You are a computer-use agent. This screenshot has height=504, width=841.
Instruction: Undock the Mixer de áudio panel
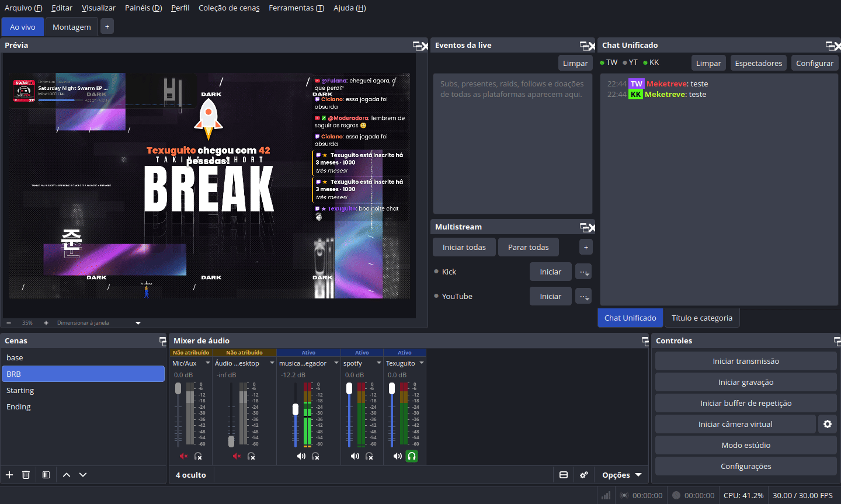click(x=645, y=340)
